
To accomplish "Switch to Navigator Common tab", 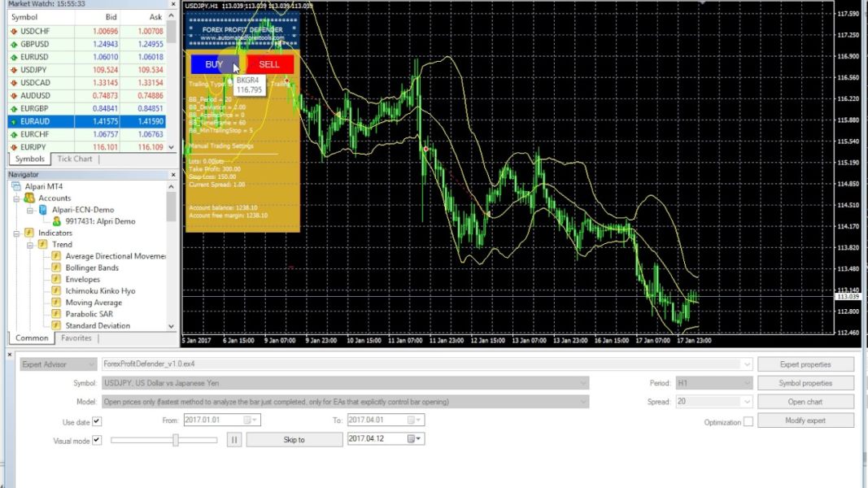I will (x=32, y=338).
